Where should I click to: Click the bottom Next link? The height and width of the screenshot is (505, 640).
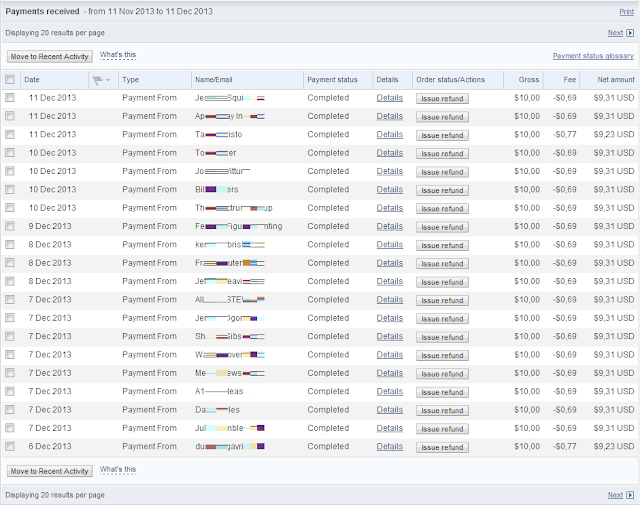tap(615, 495)
